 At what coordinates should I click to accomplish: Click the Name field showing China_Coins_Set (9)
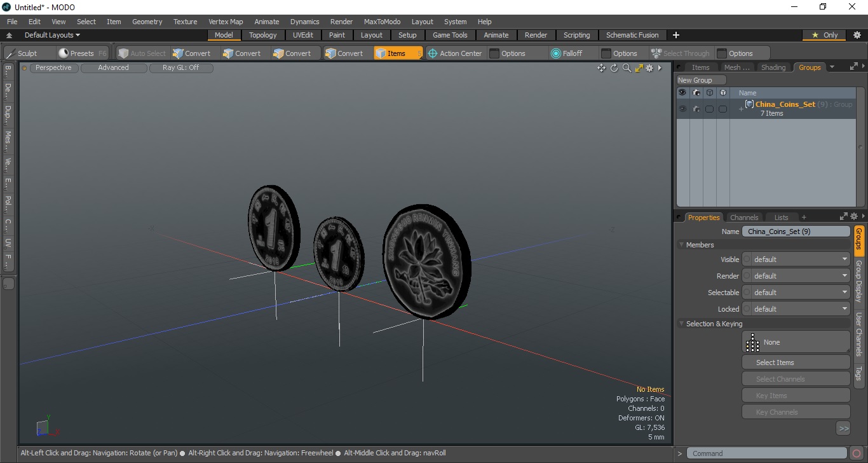tap(796, 231)
